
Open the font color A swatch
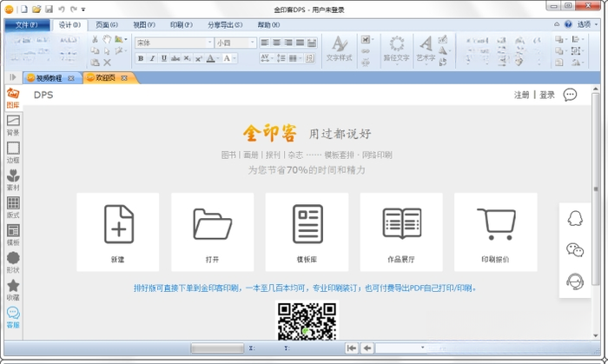(x=210, y=58)
